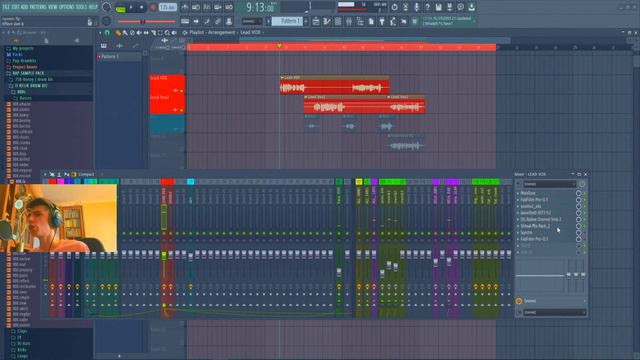Screen dimensions: 640x360
Task: Click the Stop button in transport
Action: coord(142,7)
